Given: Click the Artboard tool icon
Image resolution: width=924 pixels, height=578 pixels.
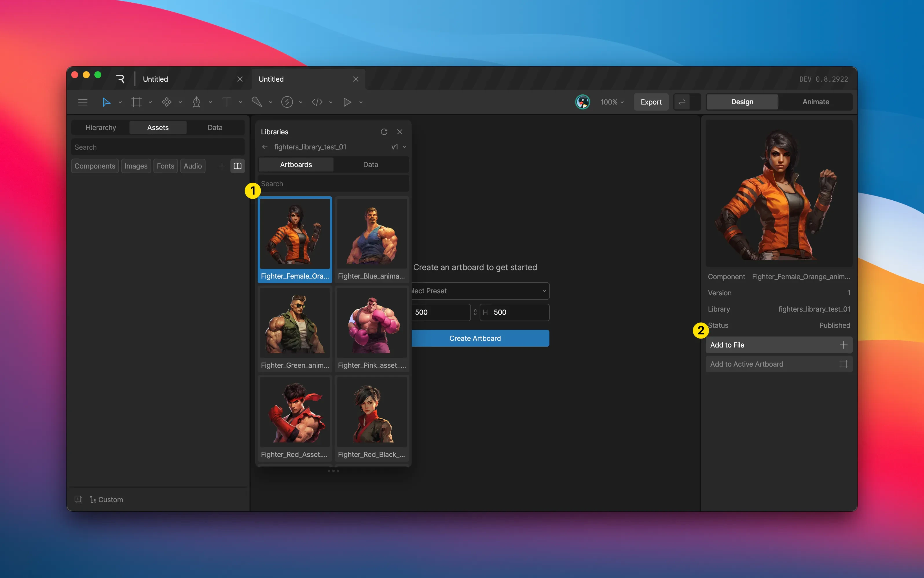Looking at the screenshot, I should pos(136,102).
